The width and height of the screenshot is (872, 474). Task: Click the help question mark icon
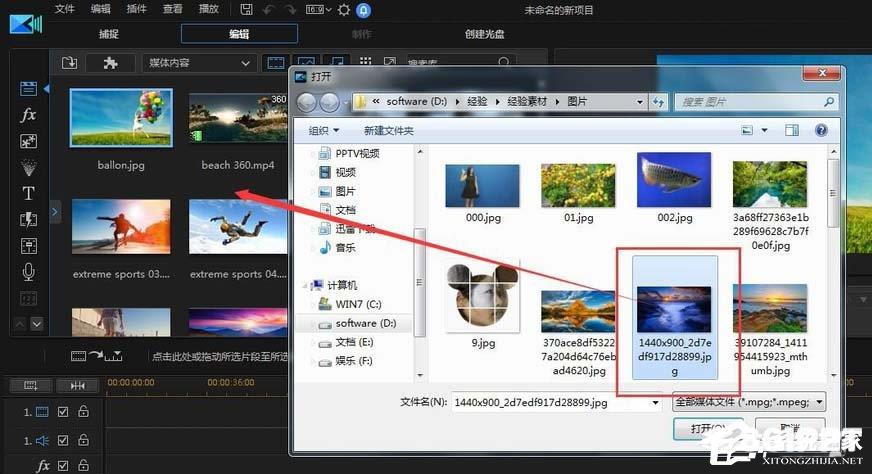821,130
